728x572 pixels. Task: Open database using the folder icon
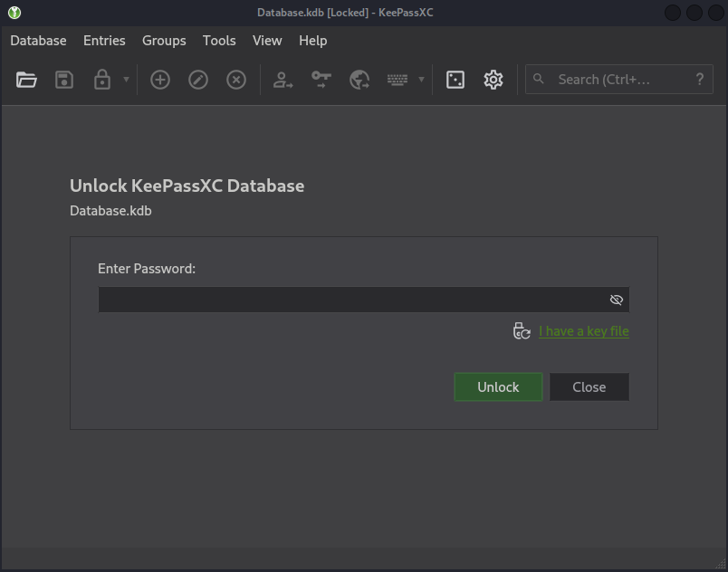[26, 80]
